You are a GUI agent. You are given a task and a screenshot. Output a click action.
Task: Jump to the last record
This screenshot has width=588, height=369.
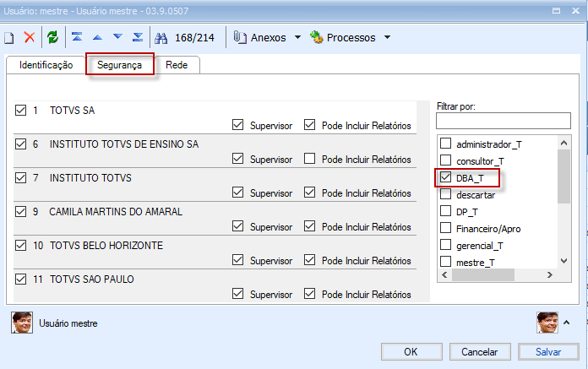[138, 37]
